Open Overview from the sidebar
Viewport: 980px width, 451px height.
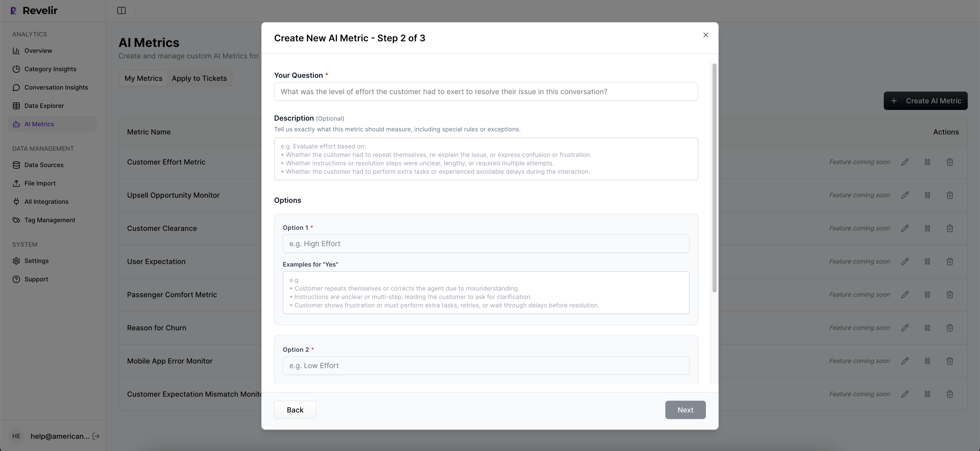pyautogui.click(x=38, y=50)
